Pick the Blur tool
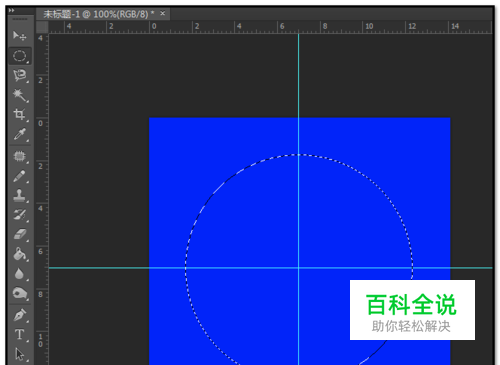 (19, 274)
